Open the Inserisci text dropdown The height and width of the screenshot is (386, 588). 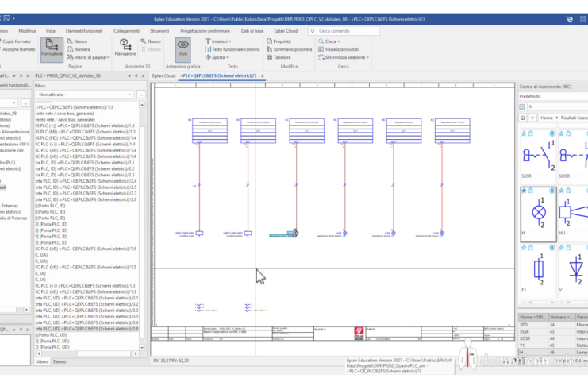tap(218, 41)
